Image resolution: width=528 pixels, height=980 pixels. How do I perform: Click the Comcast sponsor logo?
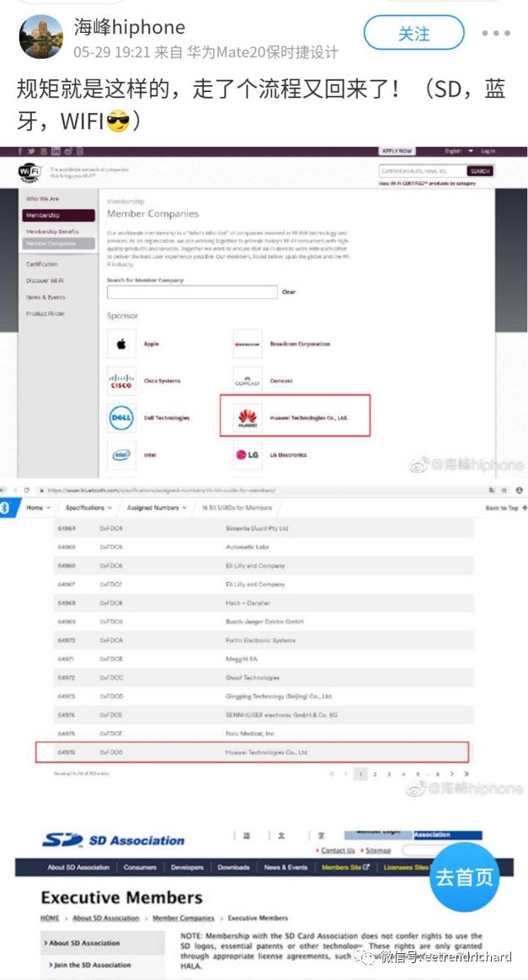click(x=248, y=381)
